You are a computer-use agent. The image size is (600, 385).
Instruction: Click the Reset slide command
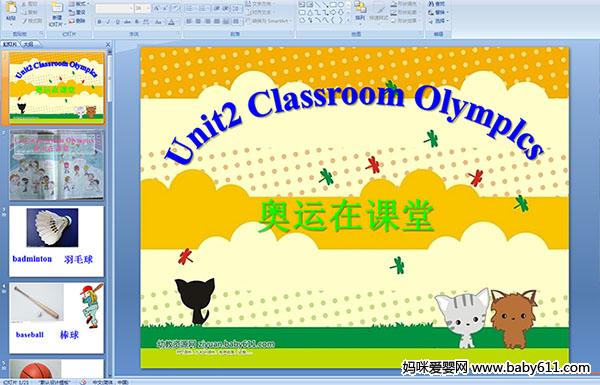pyautogui.click(x=77, y=12)
